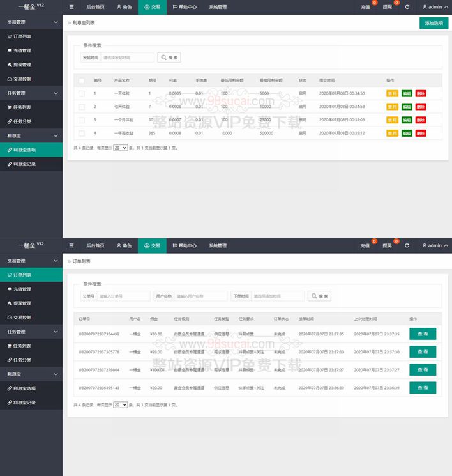The image size is (452, 476).
Task: Check the checkbox for the 一年期收益 row
Action: [81, 133]
